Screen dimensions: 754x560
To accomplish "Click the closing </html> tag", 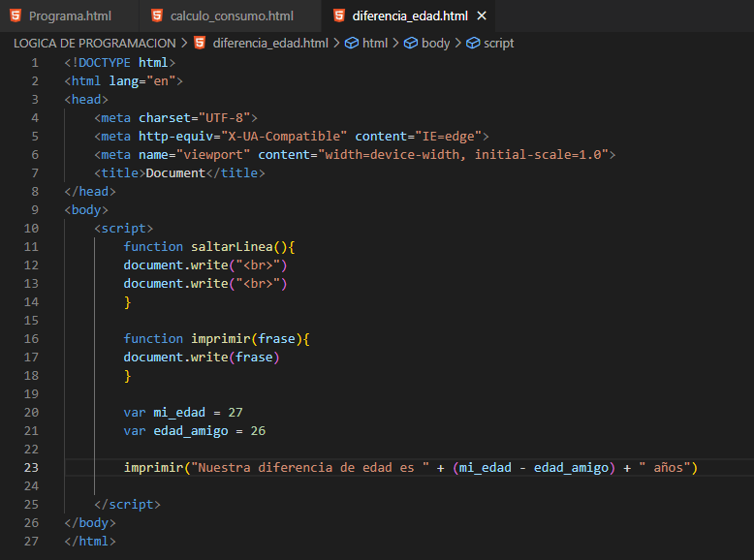I will coord(90,542).
